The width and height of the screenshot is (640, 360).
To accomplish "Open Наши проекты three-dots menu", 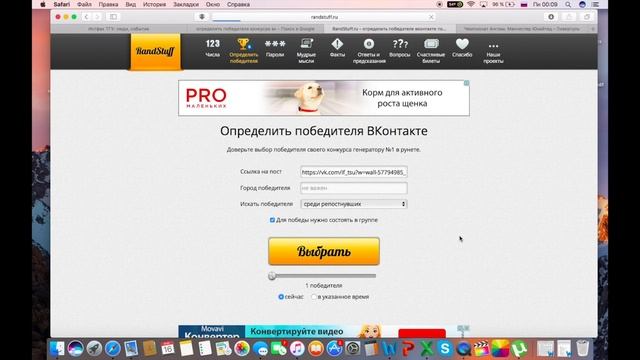I will [493, 52].
